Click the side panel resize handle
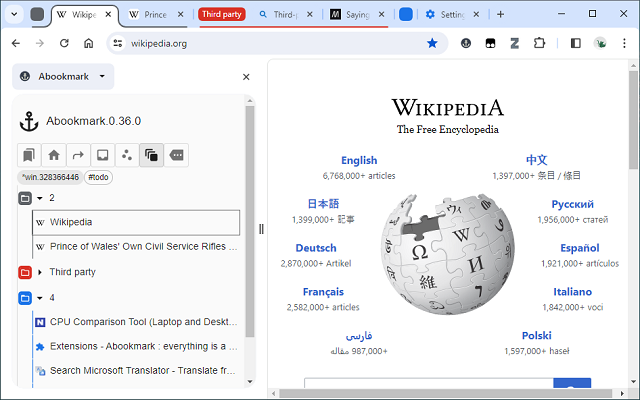 pos(261,229)
